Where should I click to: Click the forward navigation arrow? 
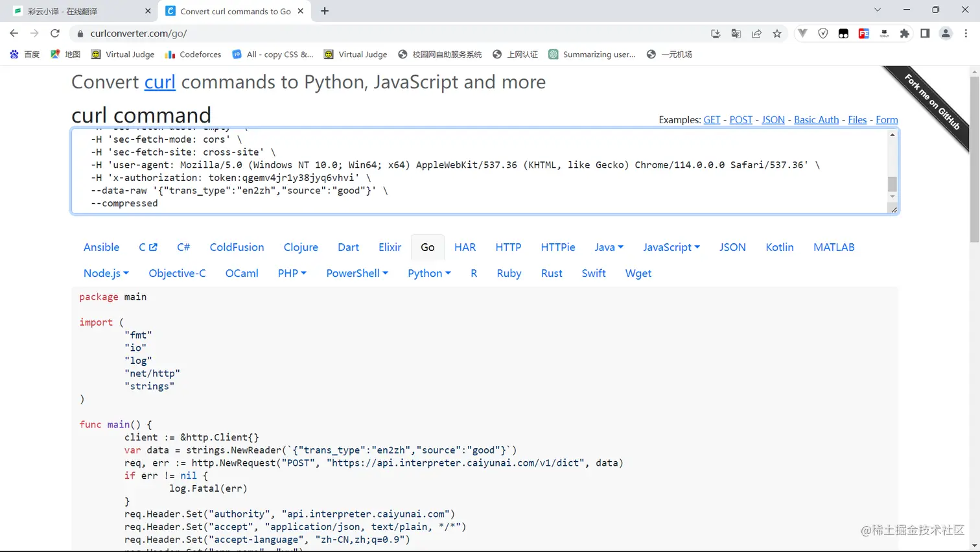(34, 33)
